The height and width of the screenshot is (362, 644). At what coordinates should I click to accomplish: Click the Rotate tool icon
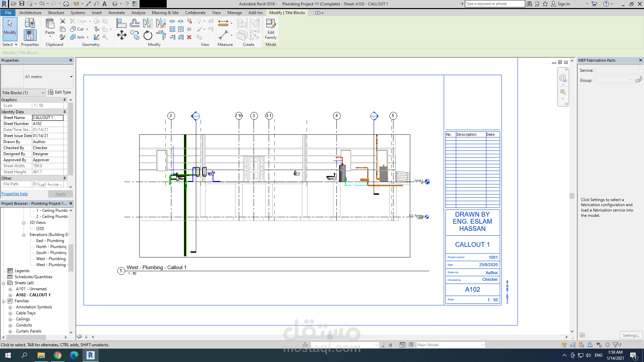coord(148,35)
